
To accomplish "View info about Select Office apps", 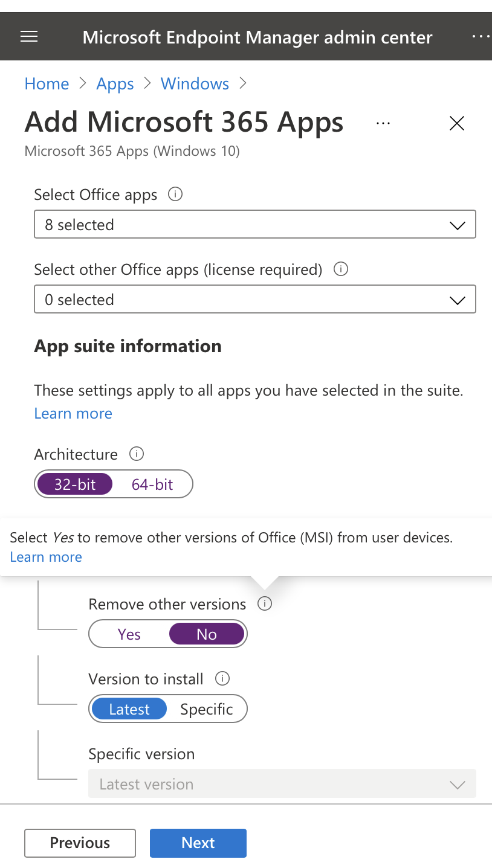I will pos(175,194).
